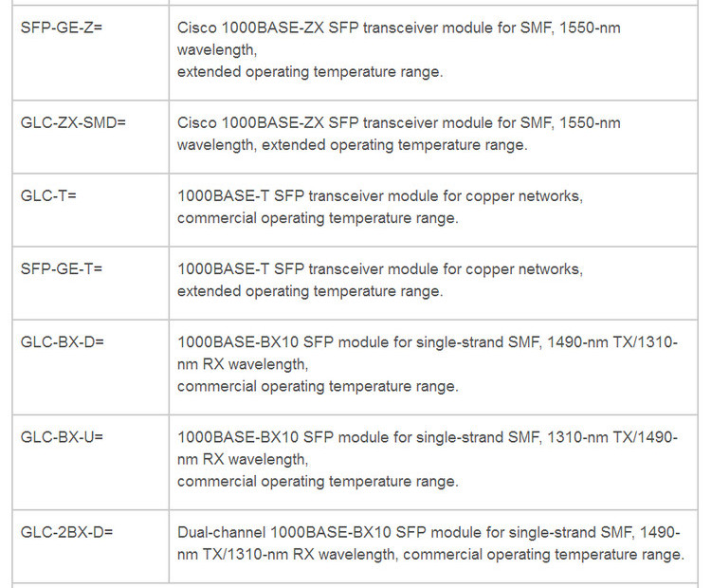711x588 pixels.
Task: Click the GLC-T= description first line
Action: [379, 196]
